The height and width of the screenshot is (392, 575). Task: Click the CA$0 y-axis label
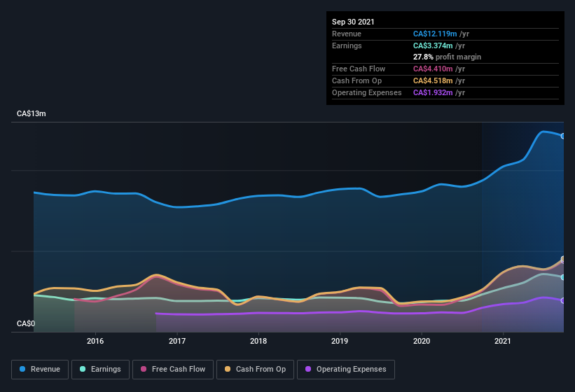coord(26,323)
